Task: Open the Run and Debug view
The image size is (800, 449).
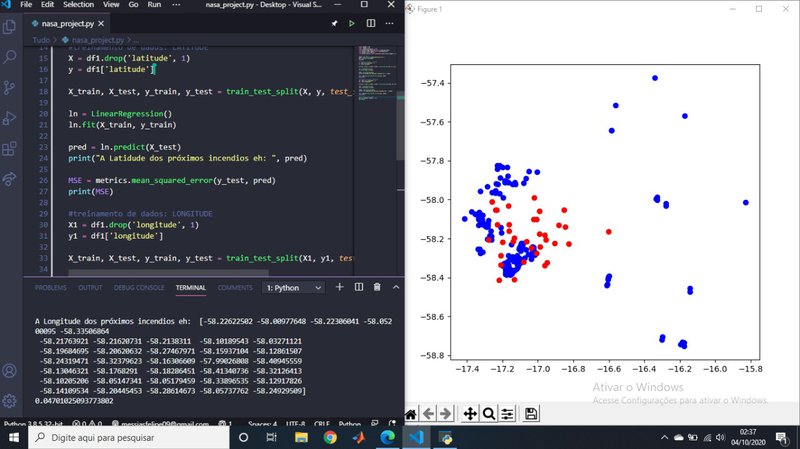Action: tap(9, 118)
